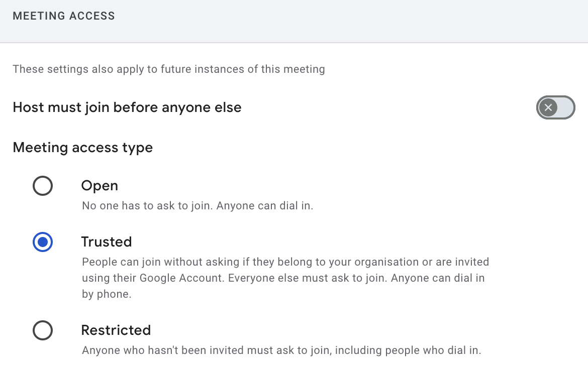Click the 'Host must join before anyone else' label
The height and width of the screenshot is (368, 588).
click(x=127, y=107)
